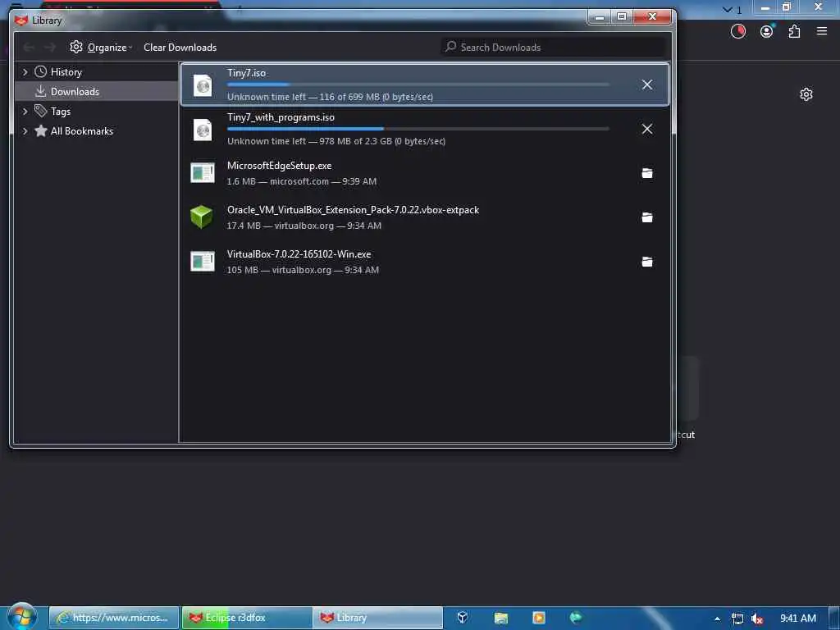Click the Tiny7.iso disc file icon
Image resolution: width=840 pixels, height=630 pixels.
203,85
